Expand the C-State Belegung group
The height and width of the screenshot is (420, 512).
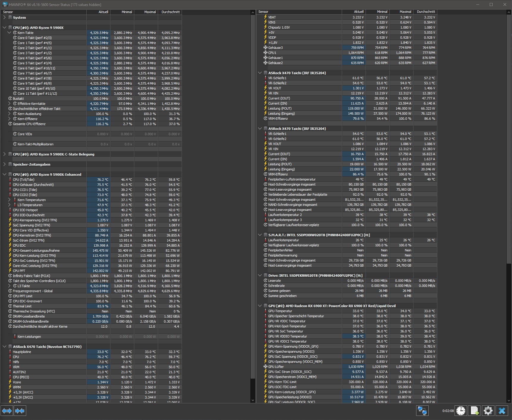point(4,154)
